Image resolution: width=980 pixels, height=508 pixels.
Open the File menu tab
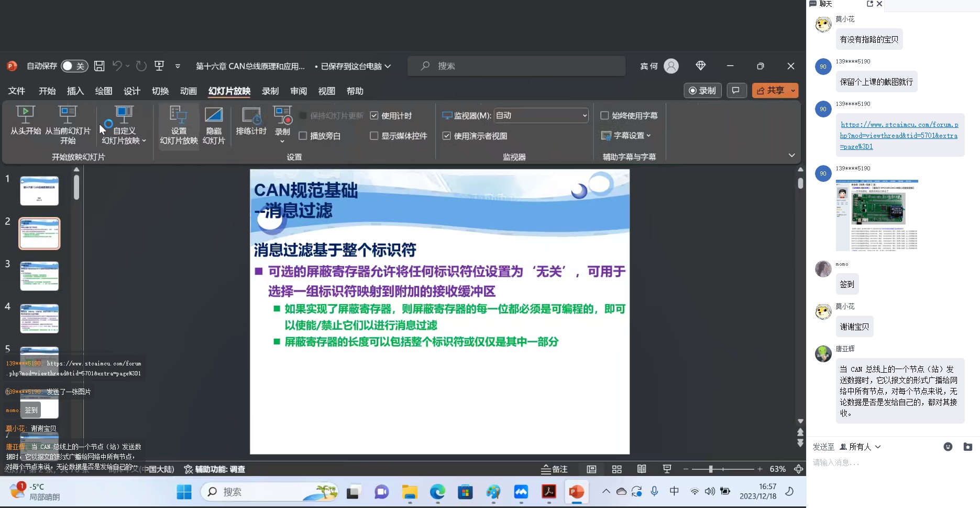pyautogui.click(x=17, y=91)
